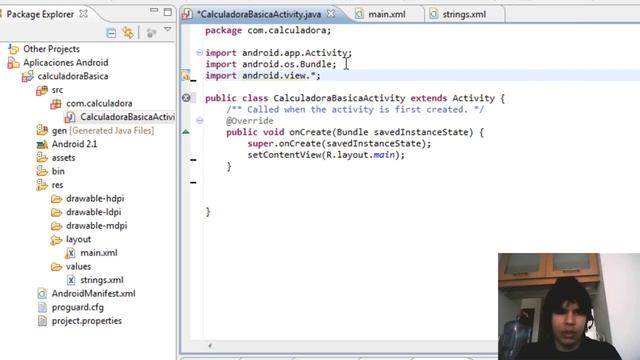
Task: Click the Android 2.1 library icon
Action: click(x=42, y=144)
